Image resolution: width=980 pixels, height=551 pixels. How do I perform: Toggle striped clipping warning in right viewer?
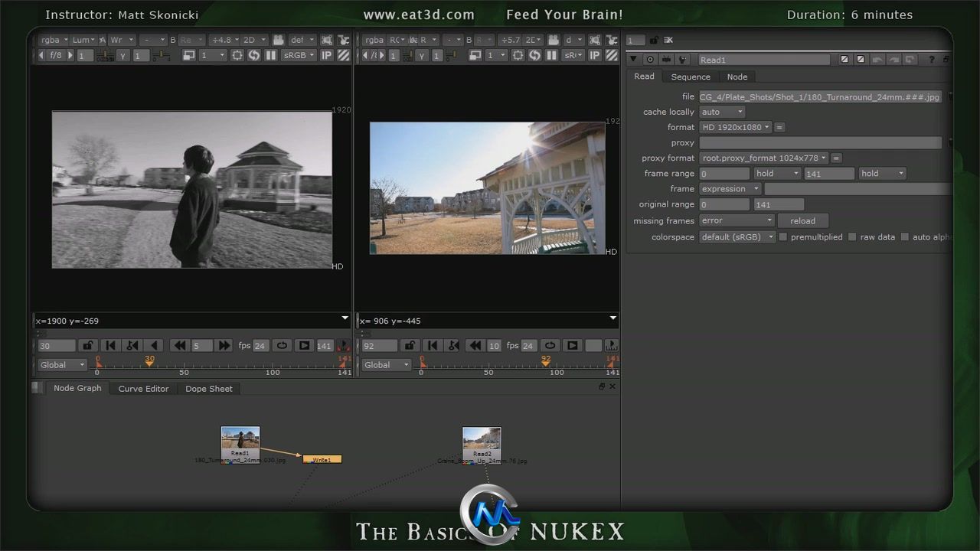pyautogui.click(x=611, y=55)
